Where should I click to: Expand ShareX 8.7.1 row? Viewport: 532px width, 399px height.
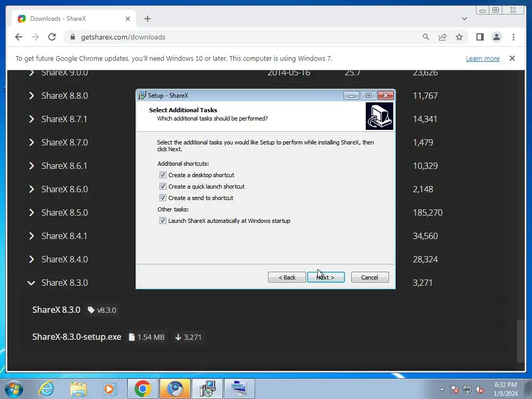point(32,119)
